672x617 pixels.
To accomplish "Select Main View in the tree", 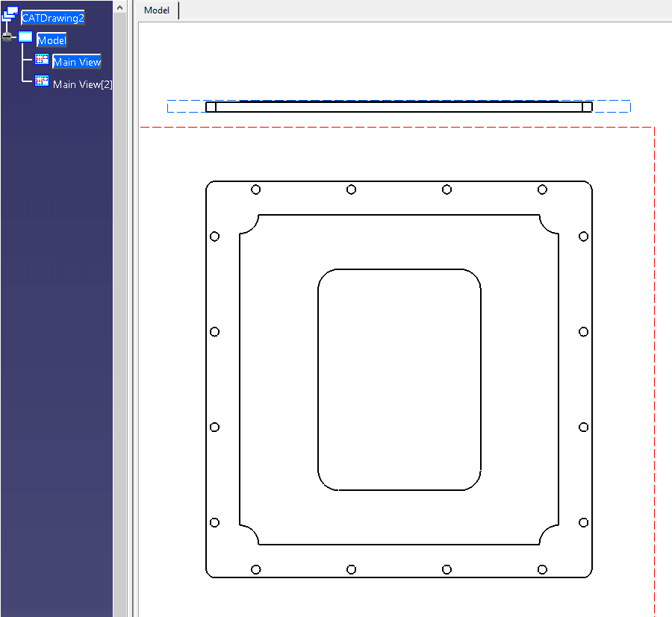I will click(x=77, y=61).
